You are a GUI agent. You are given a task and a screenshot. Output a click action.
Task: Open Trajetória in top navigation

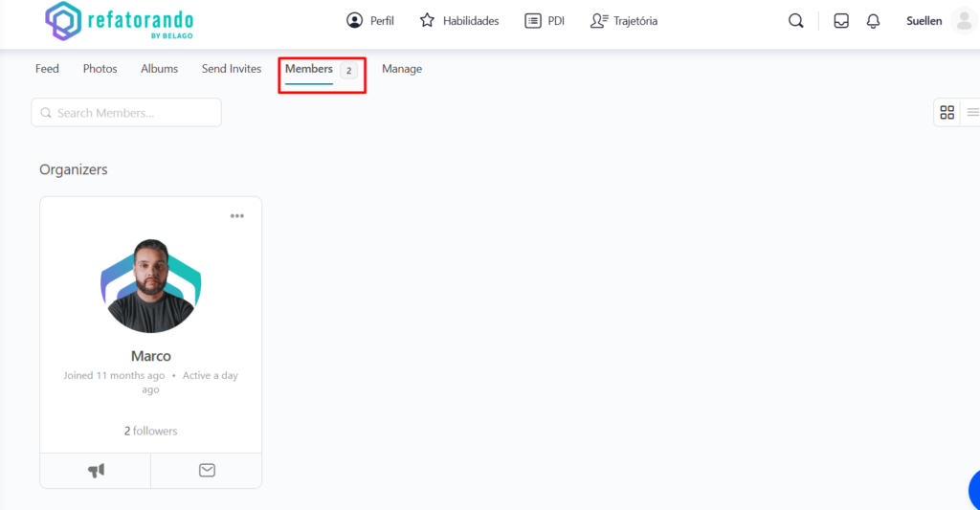click(x=624, y=21)
